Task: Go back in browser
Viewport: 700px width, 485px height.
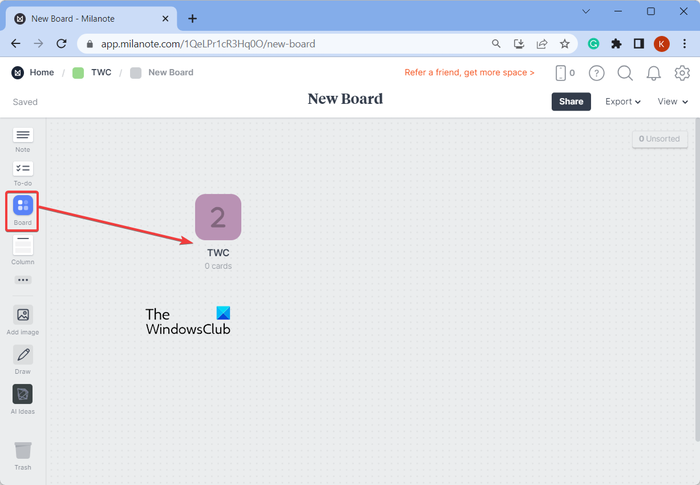Action: pos(16,44)
